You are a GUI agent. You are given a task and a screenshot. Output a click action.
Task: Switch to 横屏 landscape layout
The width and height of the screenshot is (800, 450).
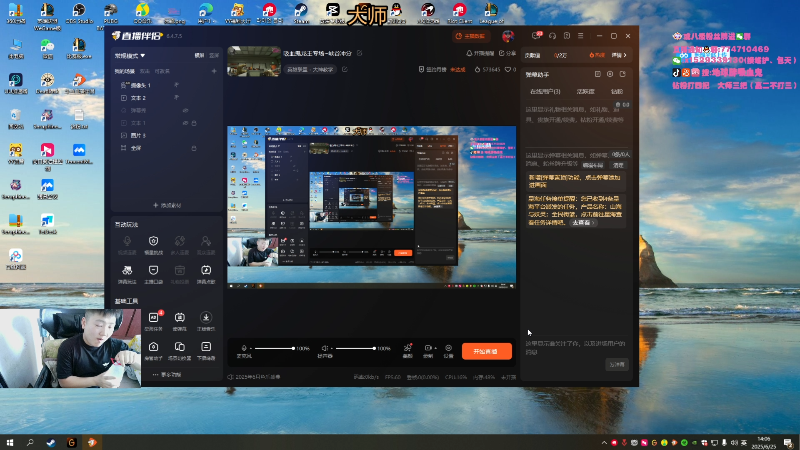(x=199, y=56)
